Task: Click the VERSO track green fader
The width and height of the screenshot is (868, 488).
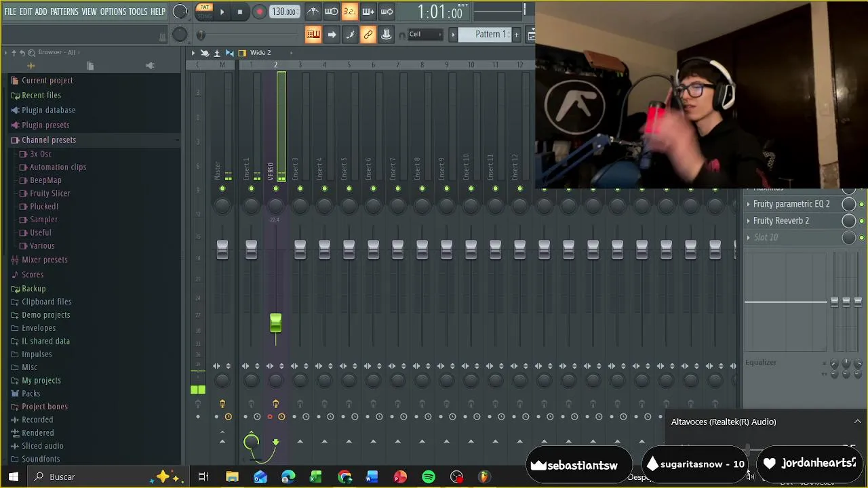Action: 275,323
